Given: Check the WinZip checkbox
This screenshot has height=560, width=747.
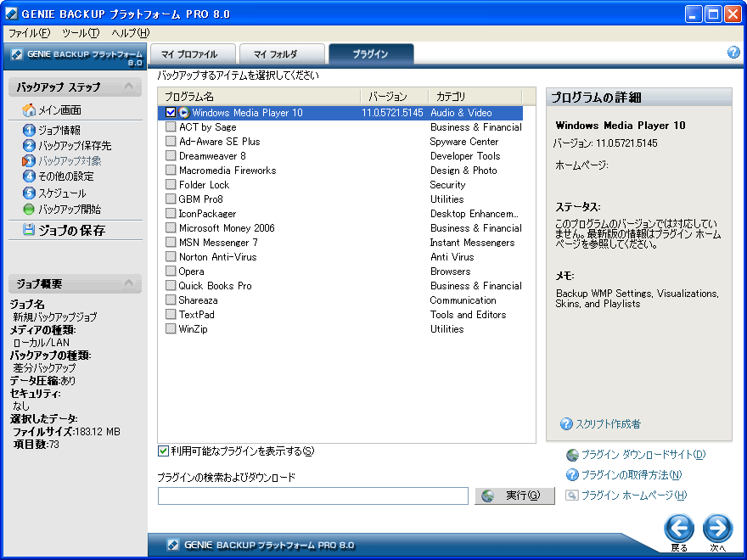Looking at the screenshot, I should click(171, 328).
